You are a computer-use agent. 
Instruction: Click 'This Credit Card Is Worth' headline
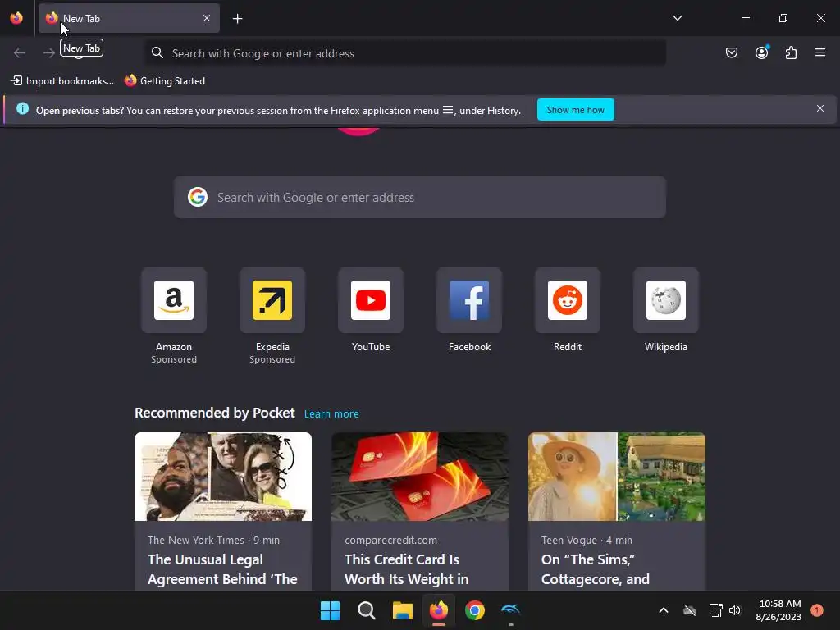[407, 569]
